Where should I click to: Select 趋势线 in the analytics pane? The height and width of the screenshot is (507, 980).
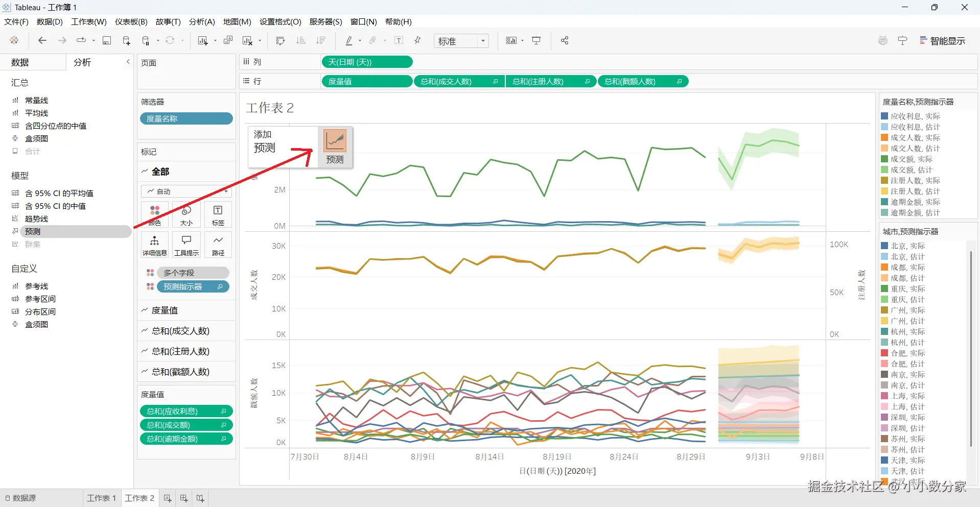37,219
